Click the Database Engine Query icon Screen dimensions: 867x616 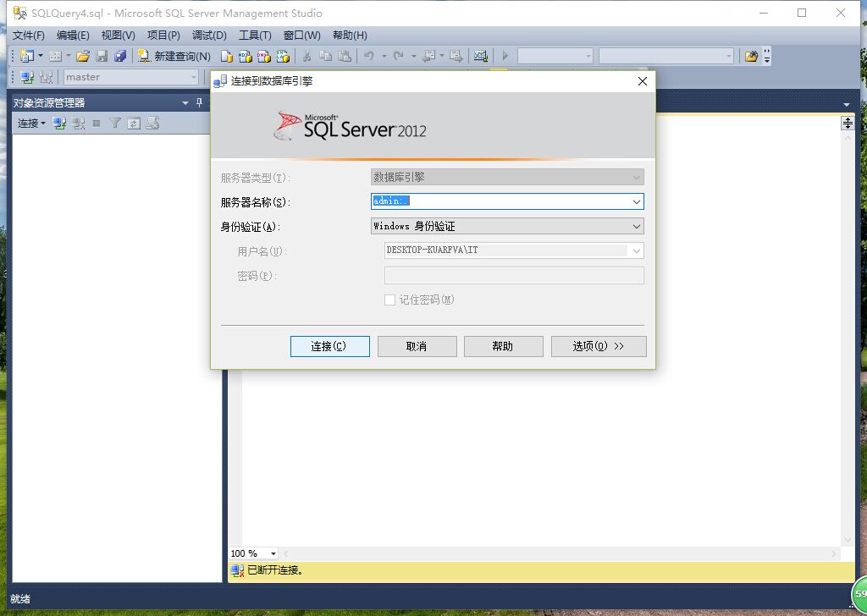pos(226,56)
